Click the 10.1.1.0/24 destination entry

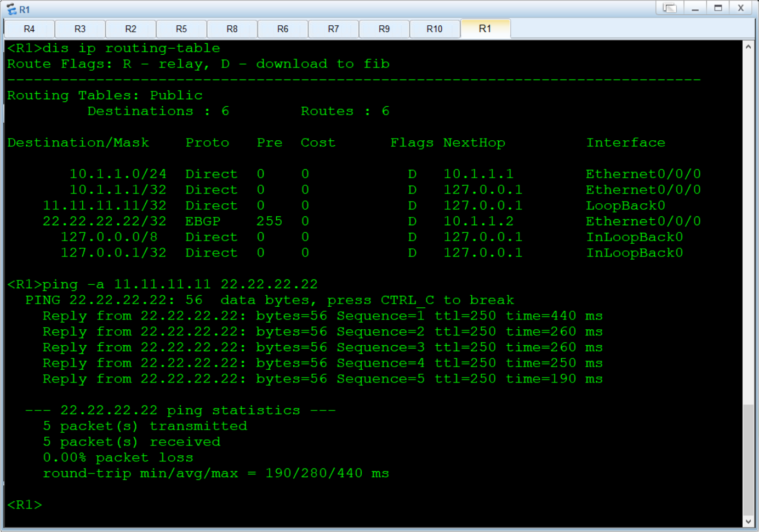(x=118, y=174)
